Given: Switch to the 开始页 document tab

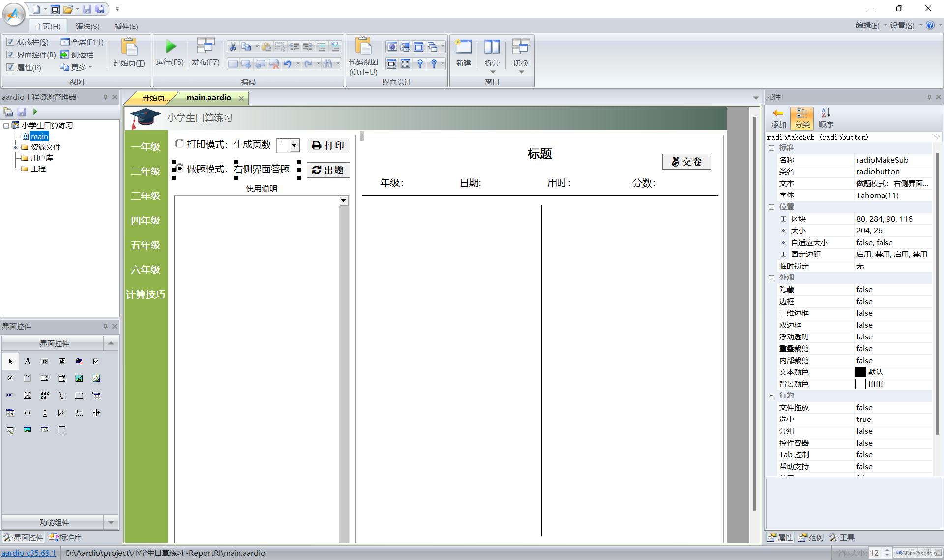Looking at the screenshot, I should pos(155,98).
